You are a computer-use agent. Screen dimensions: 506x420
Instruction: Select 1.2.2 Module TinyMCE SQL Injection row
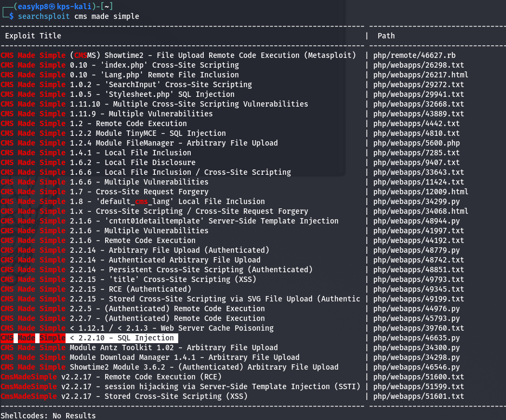pyautogui.click(x=113, y=134)
